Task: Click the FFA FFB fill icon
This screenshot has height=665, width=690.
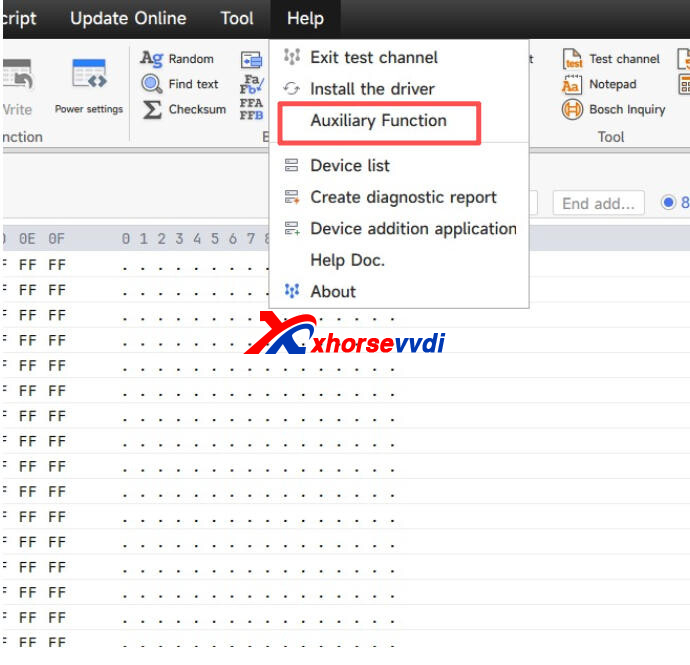Action: pos(251,109)
